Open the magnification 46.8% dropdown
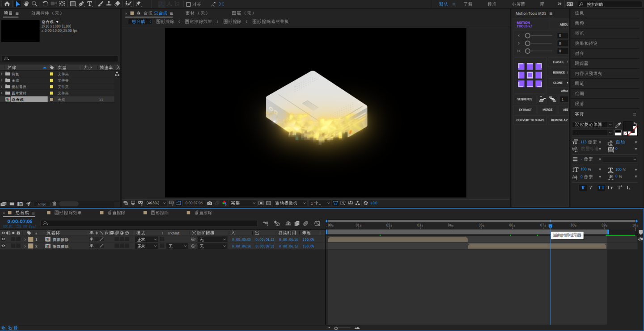The image size is (644, 331). click(156, 203)
